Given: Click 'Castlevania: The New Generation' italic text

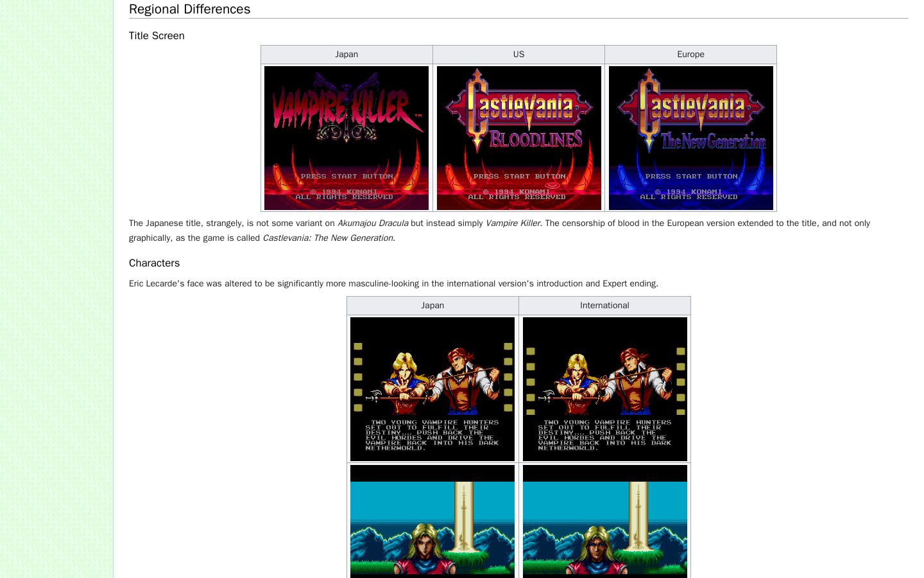Looking at the screenshot, I should (327, 238).
